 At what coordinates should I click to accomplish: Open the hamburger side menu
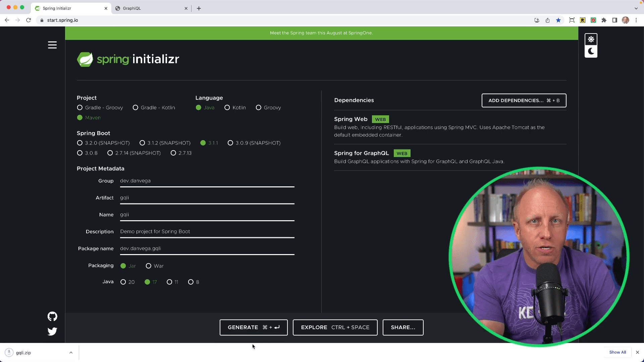coord(52,45)
